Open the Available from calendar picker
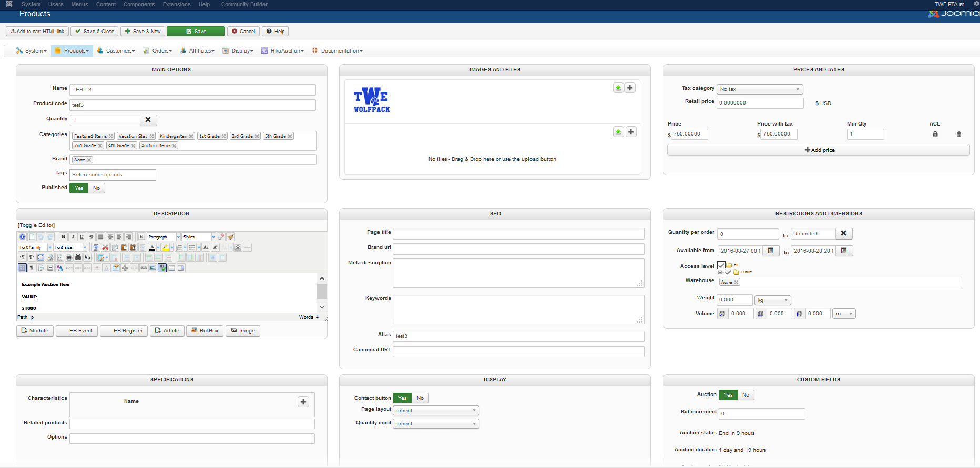 [x=771, y=251]
